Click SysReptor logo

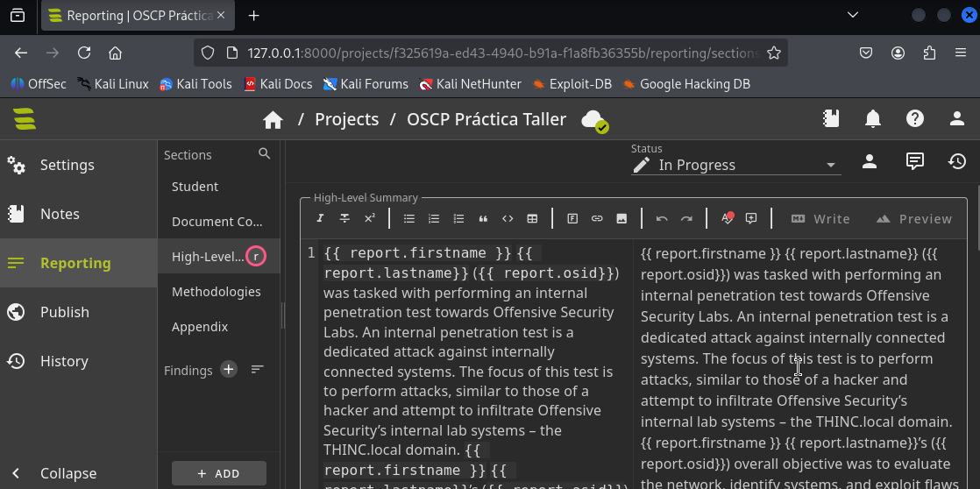(x=25, y=118)
